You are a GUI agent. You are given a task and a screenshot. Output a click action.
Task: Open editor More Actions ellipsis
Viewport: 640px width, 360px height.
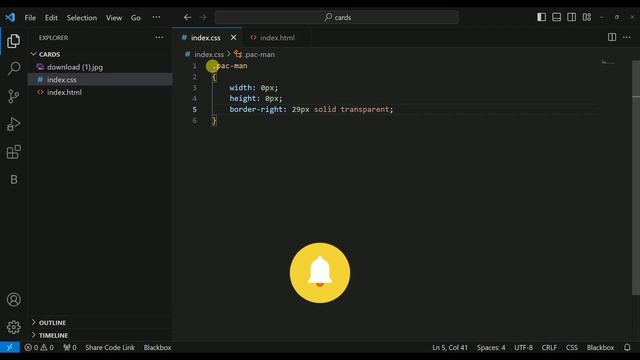click(627, 37)
